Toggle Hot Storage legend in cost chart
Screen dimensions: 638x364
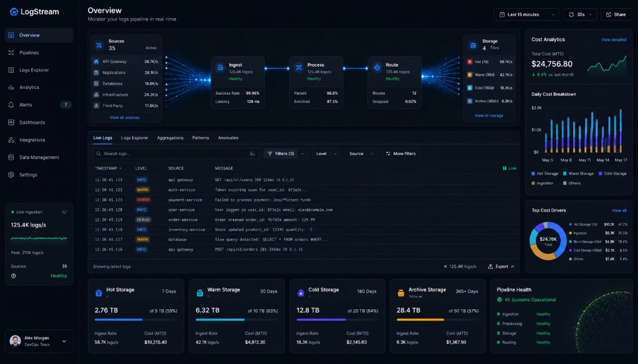coord(545,174)
